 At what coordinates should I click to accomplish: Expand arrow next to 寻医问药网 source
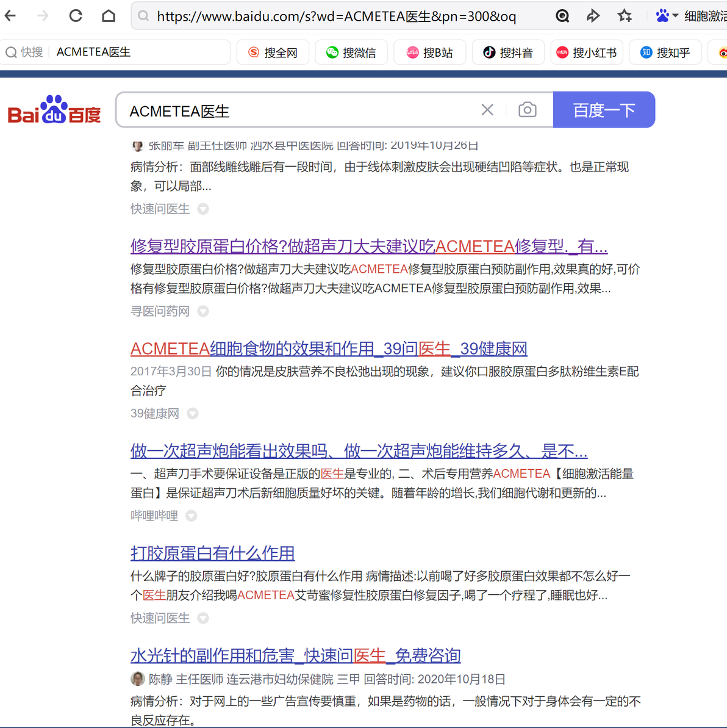[x=203, y=311]
